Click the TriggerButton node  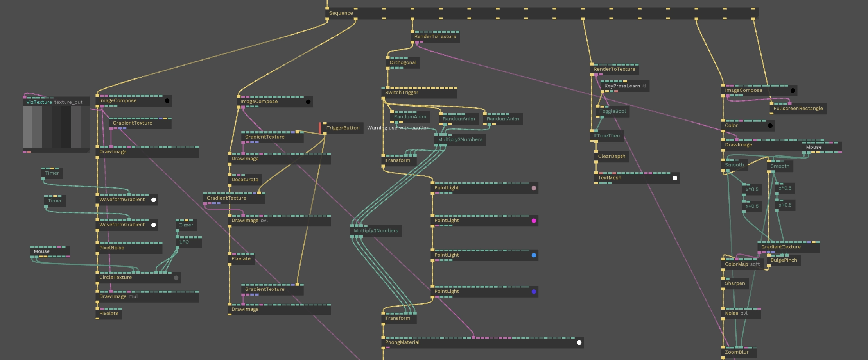tap(343, 128)
